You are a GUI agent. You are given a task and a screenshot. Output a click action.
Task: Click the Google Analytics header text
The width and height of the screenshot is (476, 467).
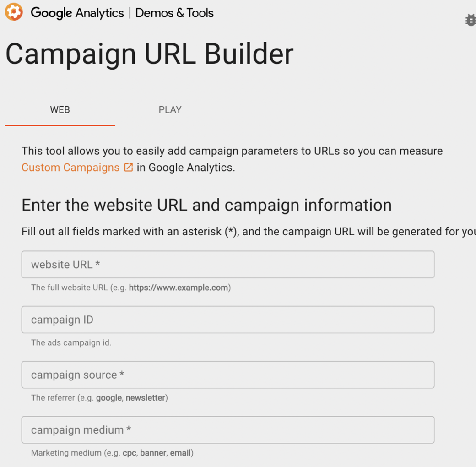[x=78, y=13]
